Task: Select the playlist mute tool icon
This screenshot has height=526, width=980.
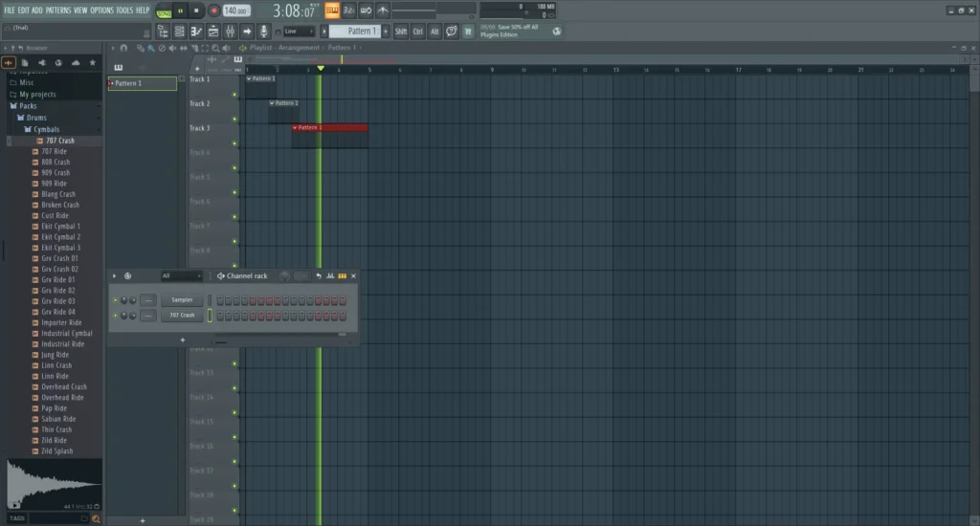Action: point(172,48)
